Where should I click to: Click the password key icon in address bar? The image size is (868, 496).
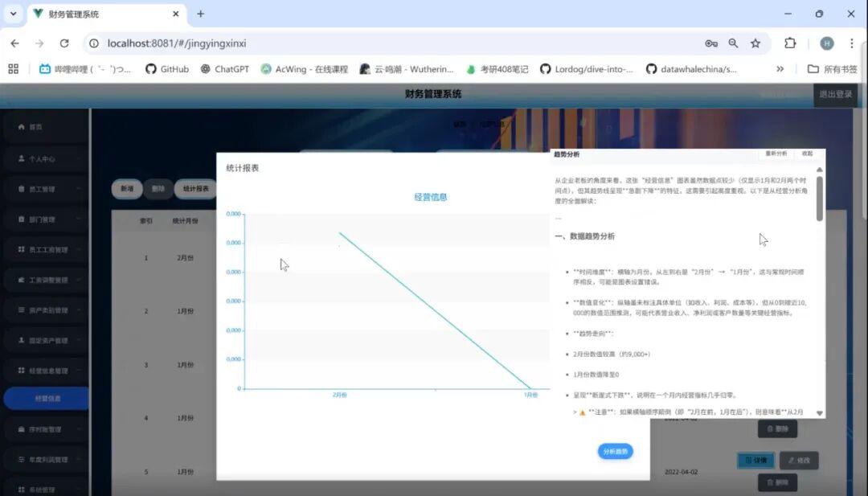point(711,43)
